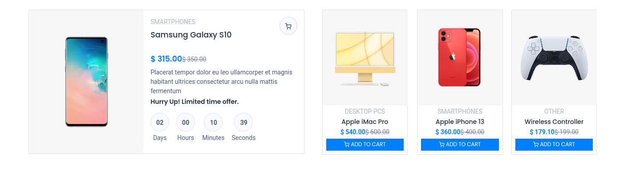Select the Other category above Wireless Controller
The image size is (644, 185).
pyautogui.click(x=554, y=111)
